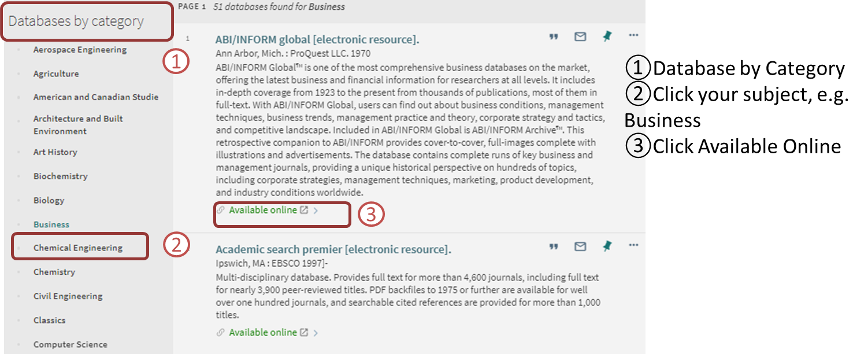The image size is (868, 354).
Task: Open more actions ellipsis for ABI/INFORM global
Action: coord(633,36)
